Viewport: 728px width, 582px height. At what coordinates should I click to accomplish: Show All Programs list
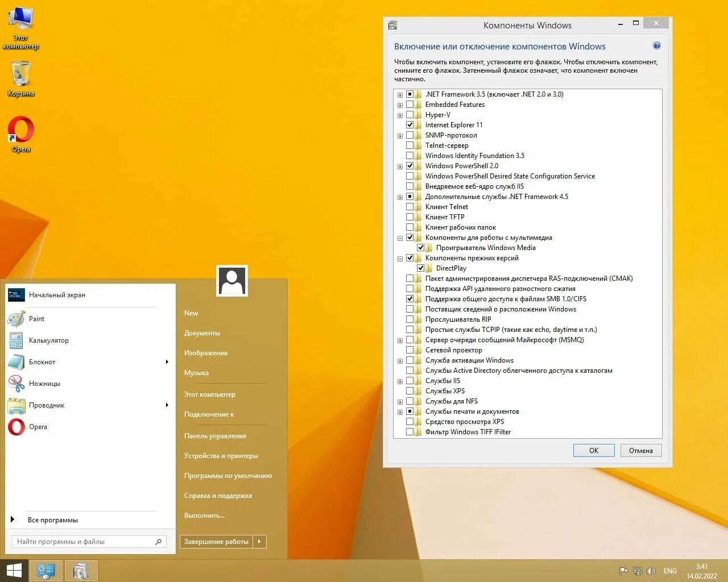pyautogui.click(x=52, y=520)
